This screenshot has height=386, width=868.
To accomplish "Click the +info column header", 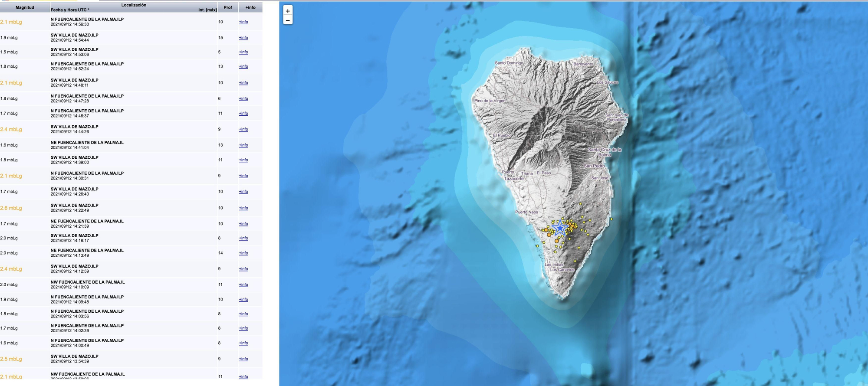I will [250, 7].
